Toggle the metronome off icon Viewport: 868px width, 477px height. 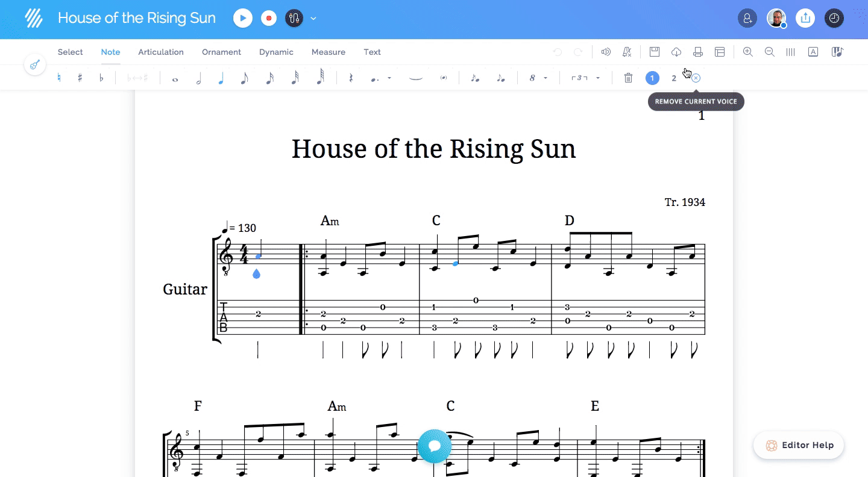click(x=627, y=52)
